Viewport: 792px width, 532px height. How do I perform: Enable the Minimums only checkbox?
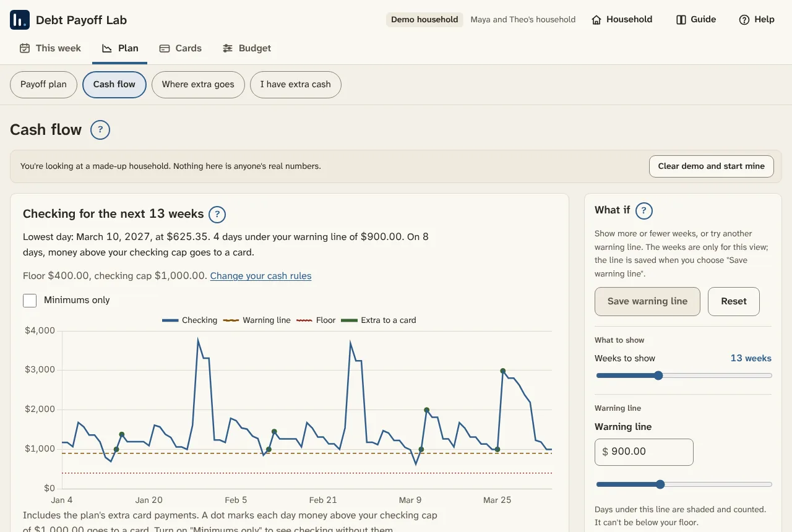point(30,301)
